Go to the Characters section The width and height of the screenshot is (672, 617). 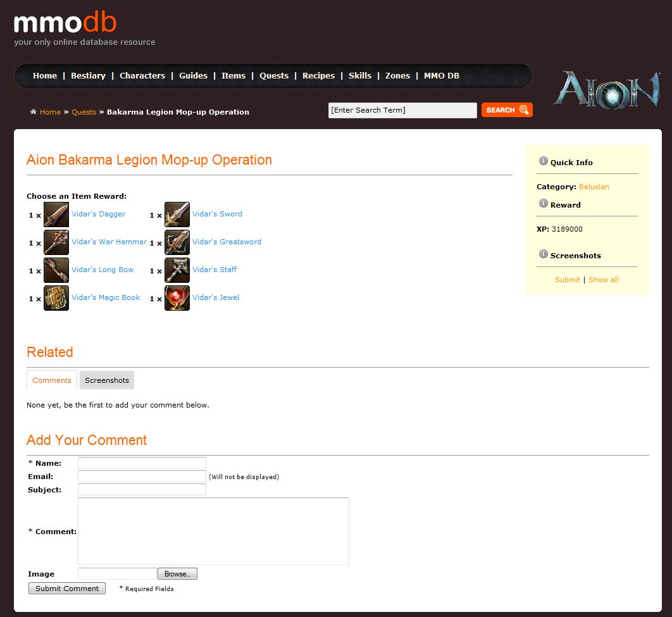click(x=142, y=76)
